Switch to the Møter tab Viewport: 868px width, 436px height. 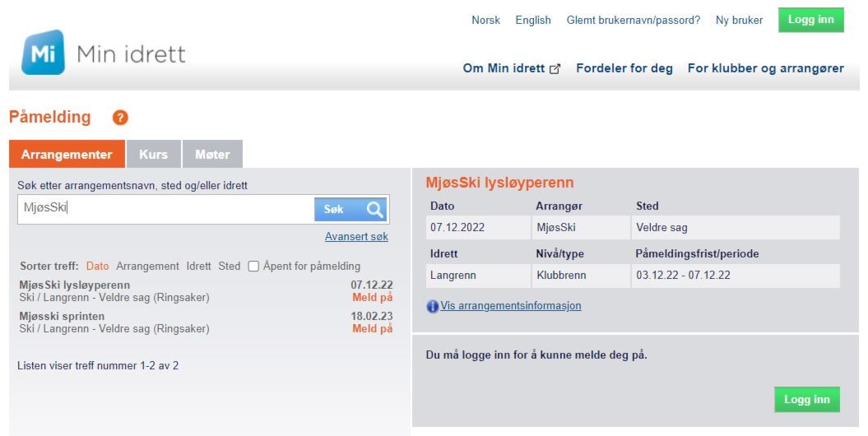(x=212, y=154)
